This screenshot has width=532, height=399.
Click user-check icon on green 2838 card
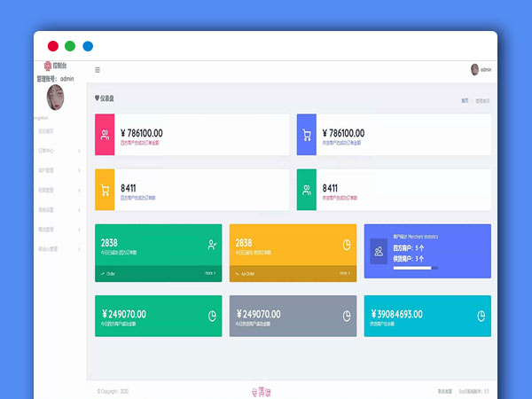point(212,245)
